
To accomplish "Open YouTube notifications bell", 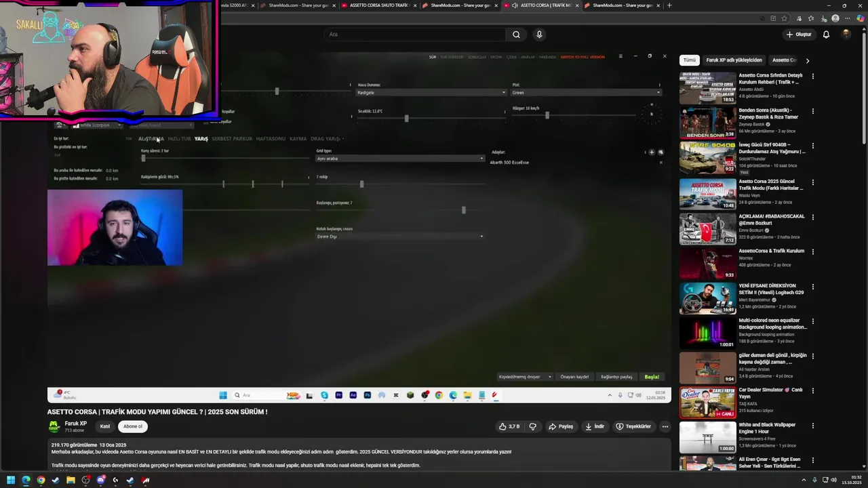I will tap(826, 35).
